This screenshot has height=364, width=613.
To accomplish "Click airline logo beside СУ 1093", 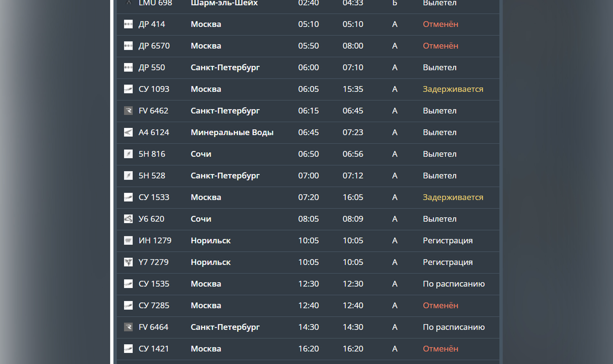I will [128, 89].
